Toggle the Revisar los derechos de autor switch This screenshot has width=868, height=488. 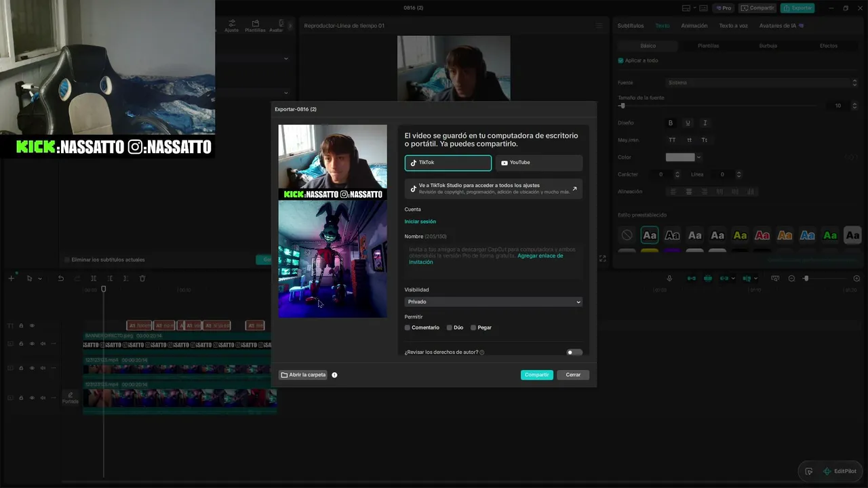tap(574, 352)
